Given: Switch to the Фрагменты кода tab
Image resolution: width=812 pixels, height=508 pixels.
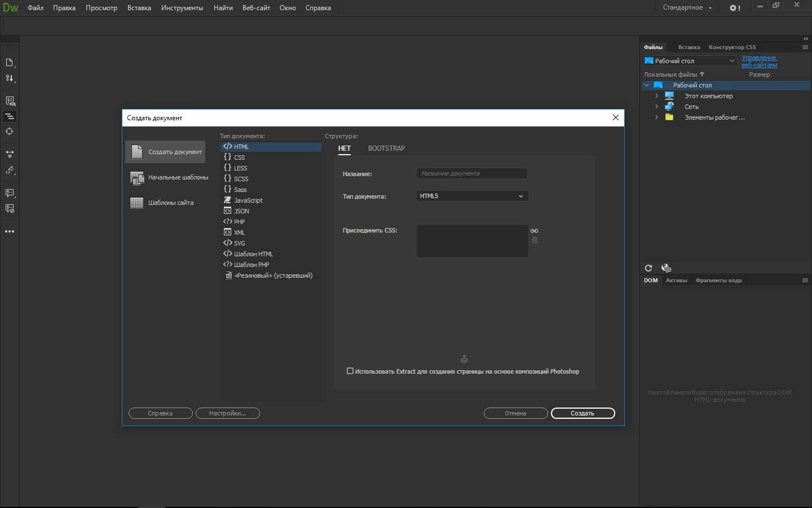Looking at the screenshot, I should click(x=718, y=281).
